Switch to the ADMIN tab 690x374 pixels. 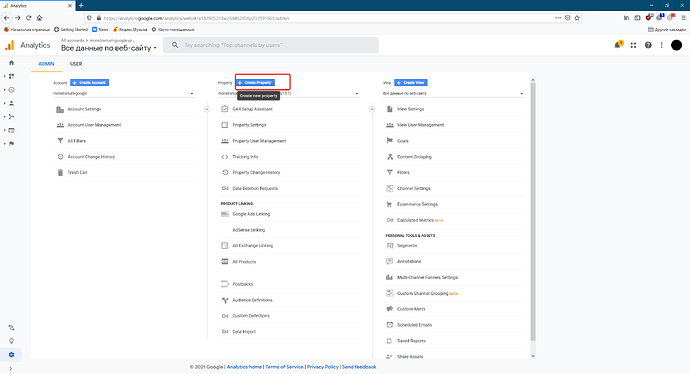(x=46, y=64)
